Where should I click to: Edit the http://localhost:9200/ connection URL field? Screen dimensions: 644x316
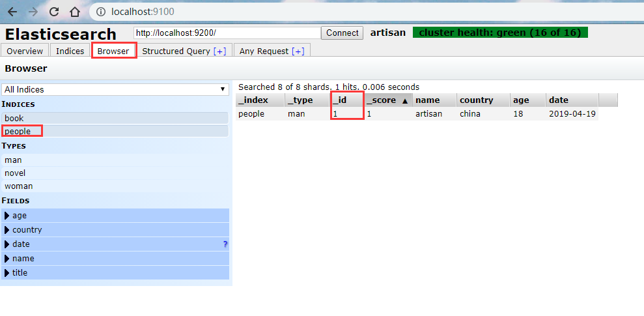click(227, 33)
